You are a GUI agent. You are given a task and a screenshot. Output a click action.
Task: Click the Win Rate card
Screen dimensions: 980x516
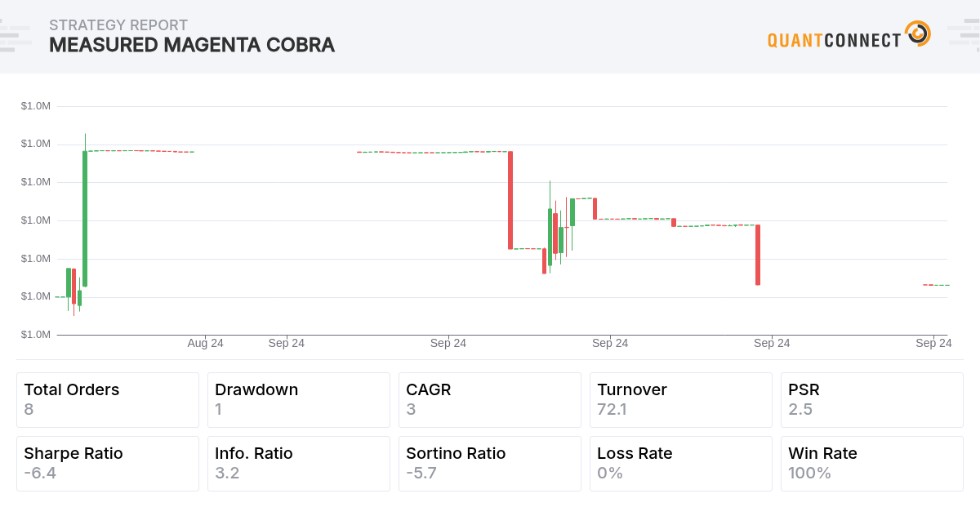pos(872,464)
